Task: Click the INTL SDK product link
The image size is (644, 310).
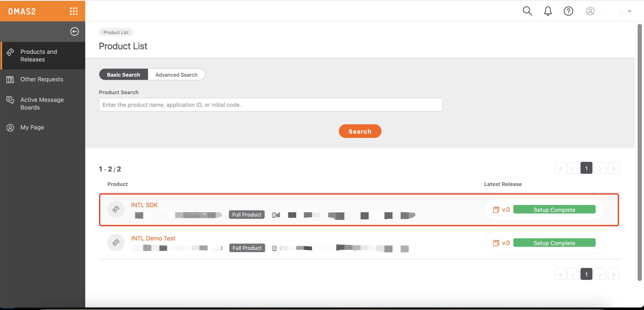Action: [144, 205]
